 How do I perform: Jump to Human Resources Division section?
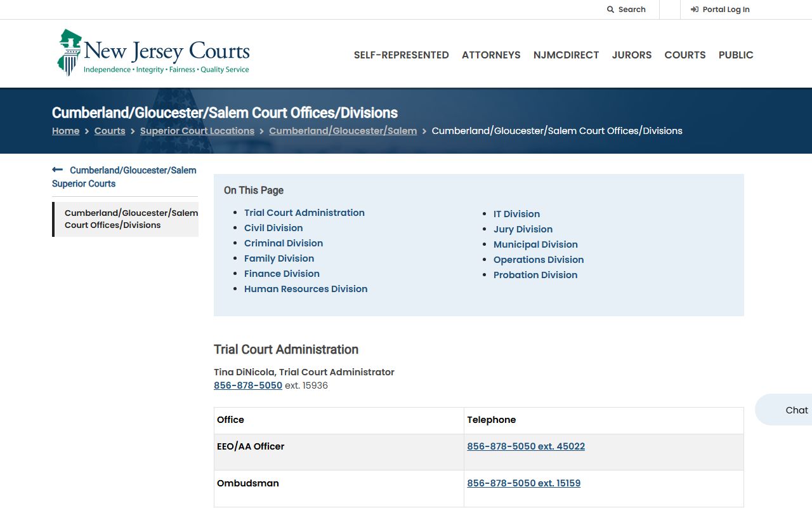point(306,289)
